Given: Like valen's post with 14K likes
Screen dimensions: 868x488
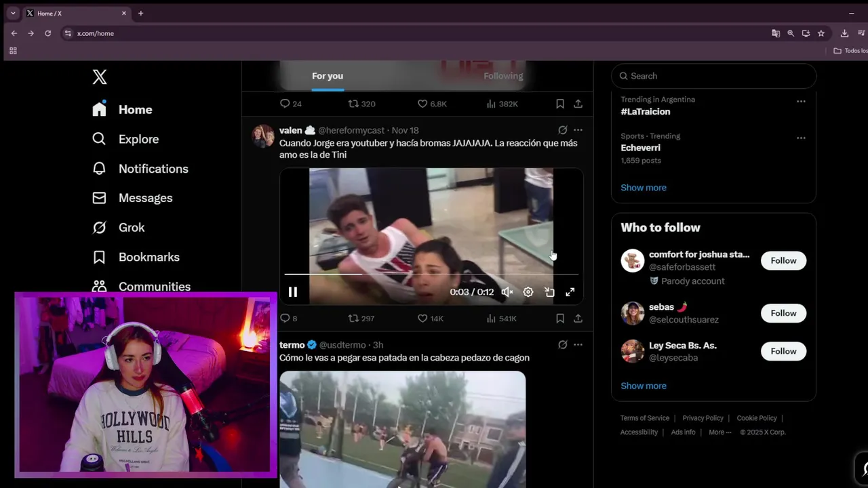Looking at the screenshot, I should coord(430,318).
